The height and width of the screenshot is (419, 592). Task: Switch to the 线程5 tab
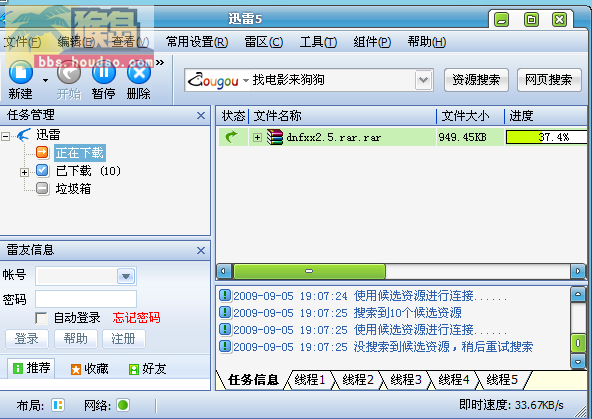pos(502,379)
